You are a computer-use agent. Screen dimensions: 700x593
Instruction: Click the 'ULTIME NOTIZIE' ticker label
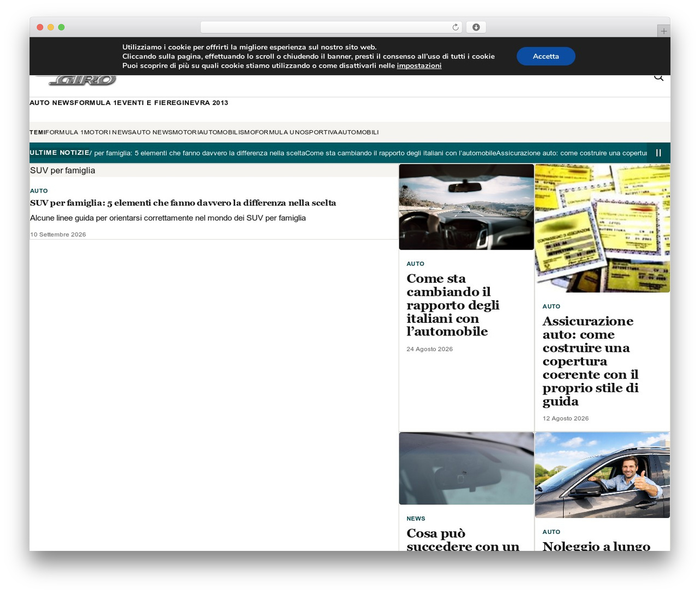(x=60, y=153)
